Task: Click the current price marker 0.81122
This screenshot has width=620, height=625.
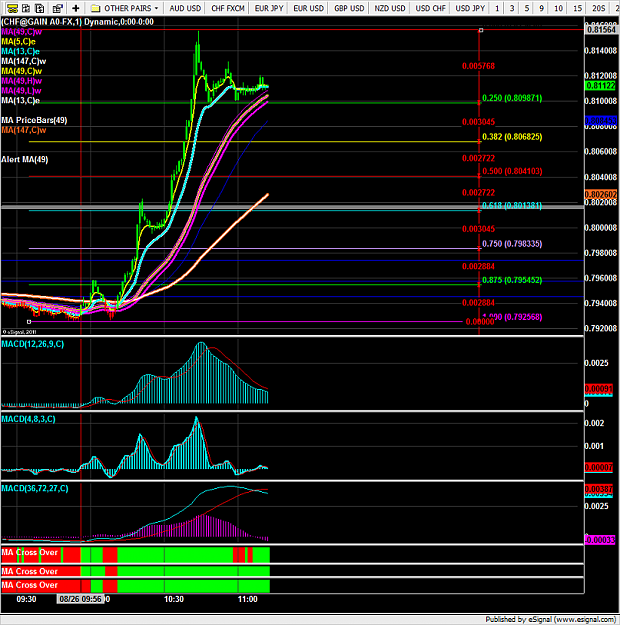Action: pos(600,86)
